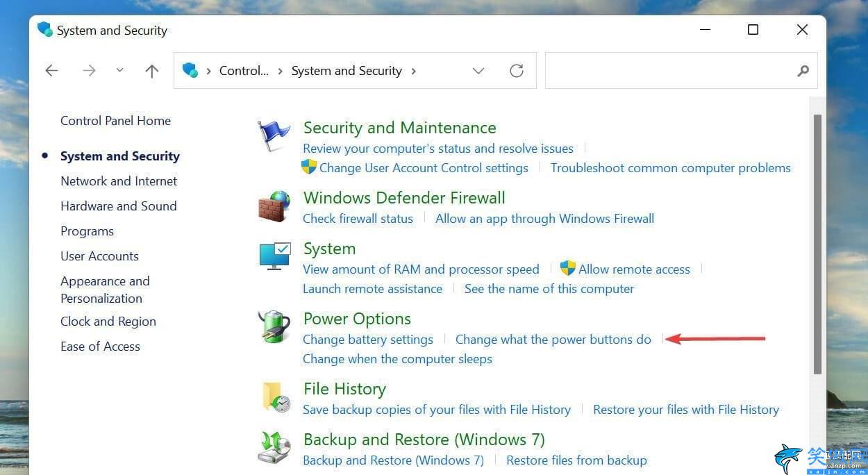Click the Backup and Restore (Windows 7) sublink

click(393, 460)
